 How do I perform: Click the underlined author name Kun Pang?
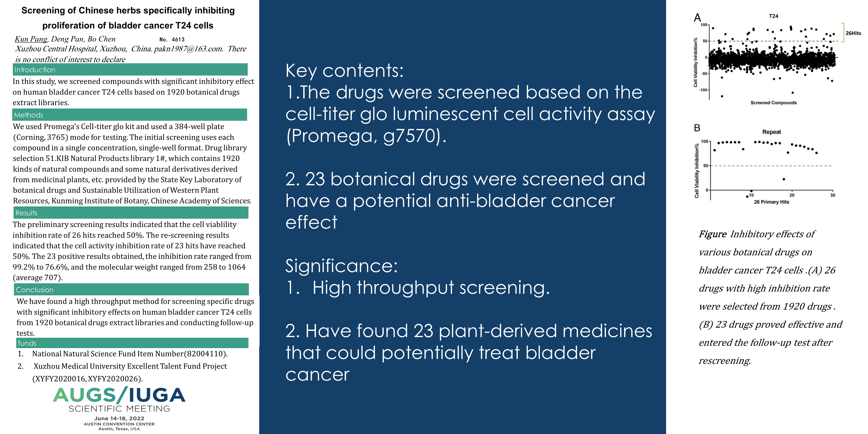tap(31, 39)
